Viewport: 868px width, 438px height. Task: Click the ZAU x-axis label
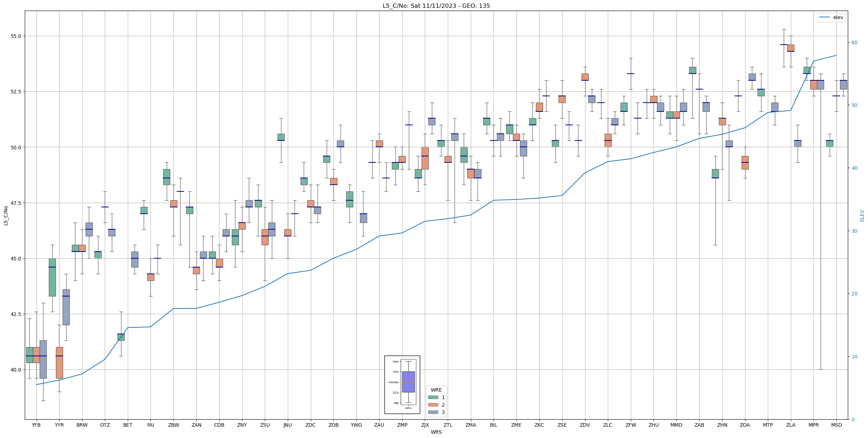(379, 425)
